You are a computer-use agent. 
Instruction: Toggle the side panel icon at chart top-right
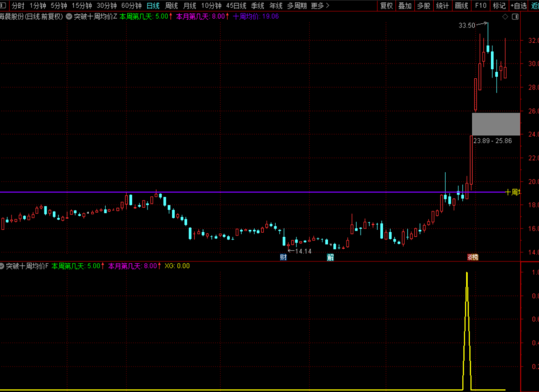tap(515, 16)
